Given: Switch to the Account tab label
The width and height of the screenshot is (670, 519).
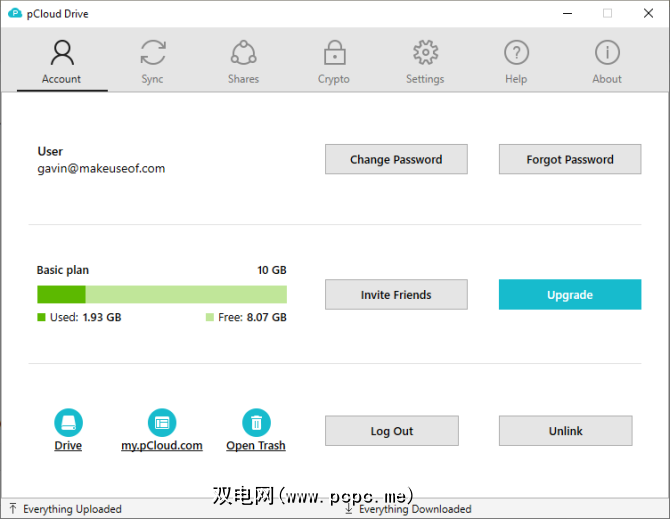Looking at the screenshot, I should pyautogui.click(x=61, y=79).
